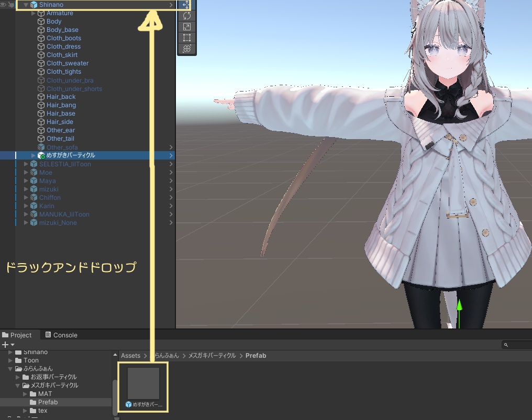Click the Prefab breadcrumb at top of asset grid
532x420 pixels.
pyautogui.click(x=256, y=355)
